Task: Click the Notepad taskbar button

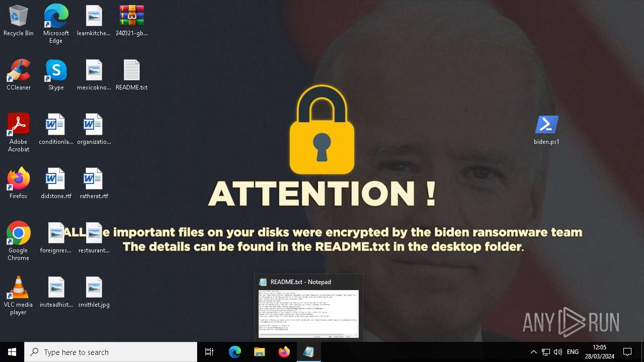Action: (309, 352)
